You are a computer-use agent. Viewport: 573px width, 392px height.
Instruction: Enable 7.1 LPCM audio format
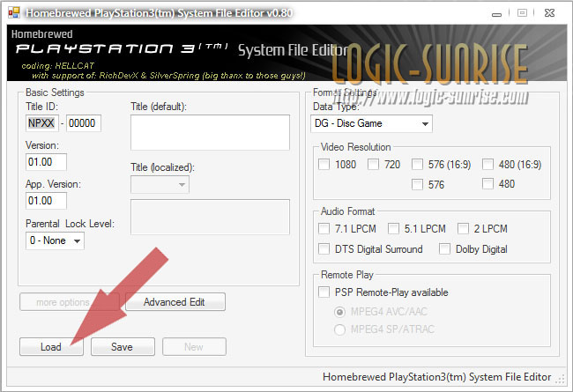tap(324, 229)
